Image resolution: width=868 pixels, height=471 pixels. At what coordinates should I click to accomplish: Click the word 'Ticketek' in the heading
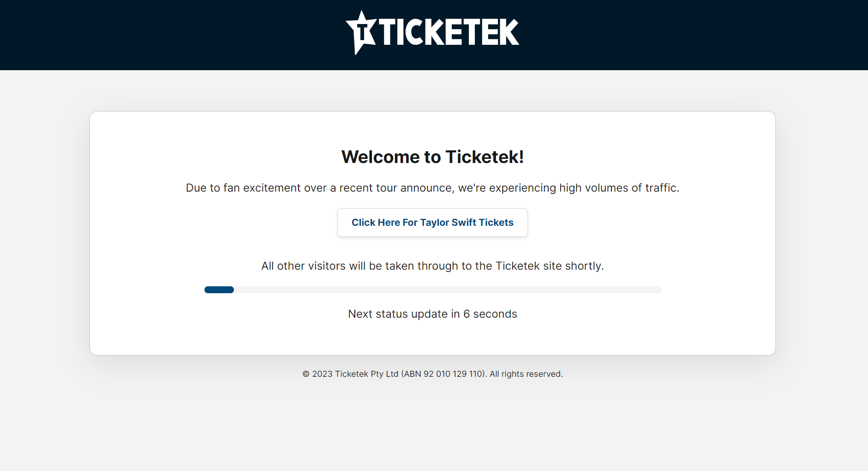coord(485,157)
